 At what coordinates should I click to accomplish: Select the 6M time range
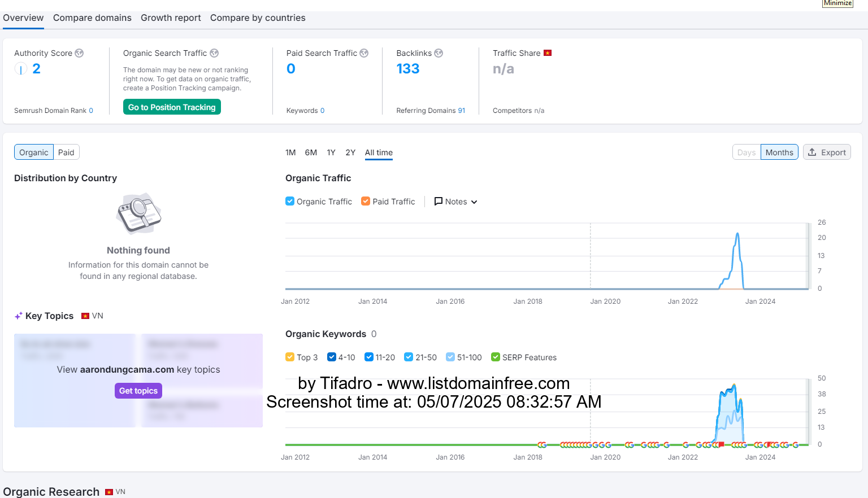coord(311,152)
